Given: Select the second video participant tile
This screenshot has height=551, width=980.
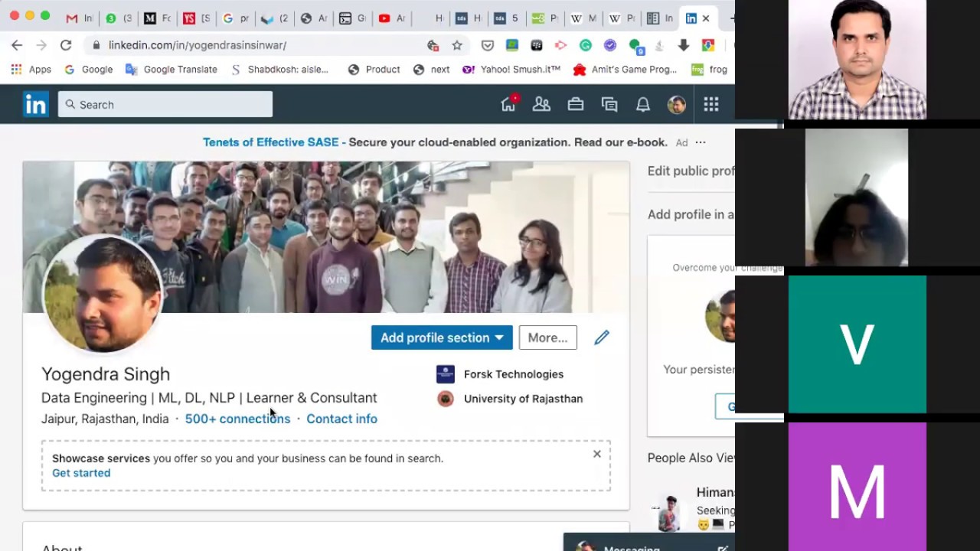Looking at the screenshot, I should click(x=857, y=197).
